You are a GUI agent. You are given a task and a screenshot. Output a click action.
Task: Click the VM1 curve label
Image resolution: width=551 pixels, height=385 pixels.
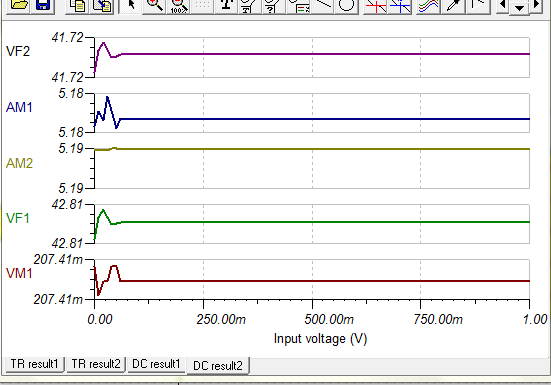tap(19, 273)
